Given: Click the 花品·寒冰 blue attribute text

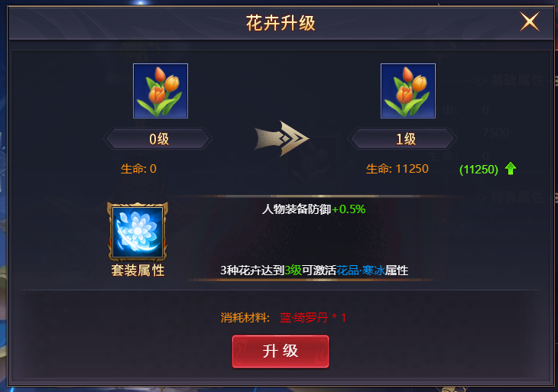Looking at the screenshot, I should tap(361, 271).
